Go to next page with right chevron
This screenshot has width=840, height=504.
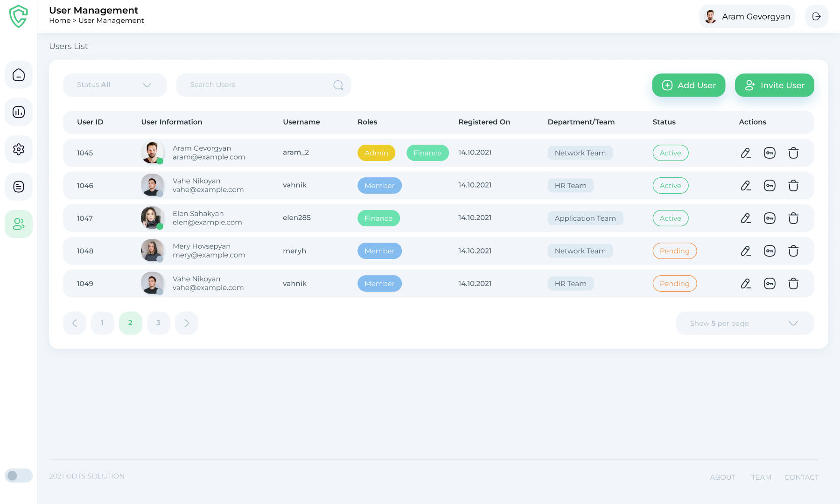click(x=187, y=323)
